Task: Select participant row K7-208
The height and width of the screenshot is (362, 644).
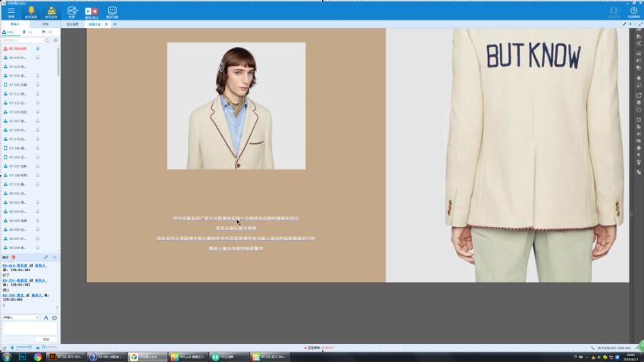Action: click(x=28, y=175)
